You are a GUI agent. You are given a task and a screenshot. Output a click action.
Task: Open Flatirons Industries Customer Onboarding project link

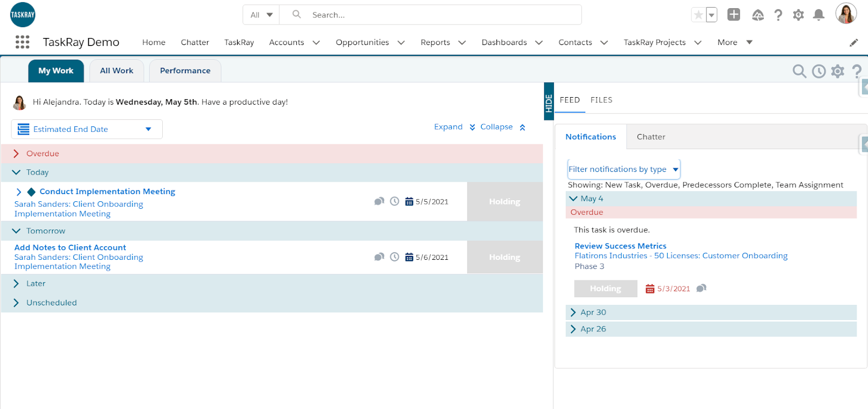point(681,255)
